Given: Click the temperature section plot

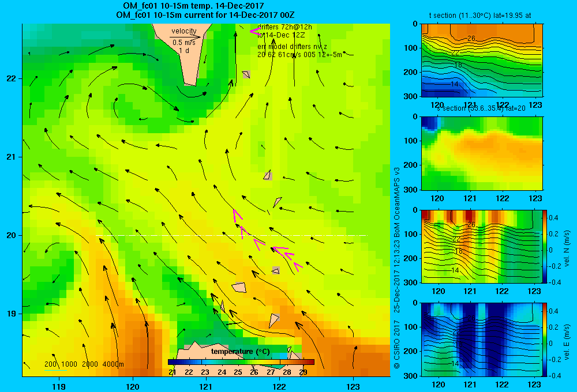Looking at the screenshot, I should 482,61.
